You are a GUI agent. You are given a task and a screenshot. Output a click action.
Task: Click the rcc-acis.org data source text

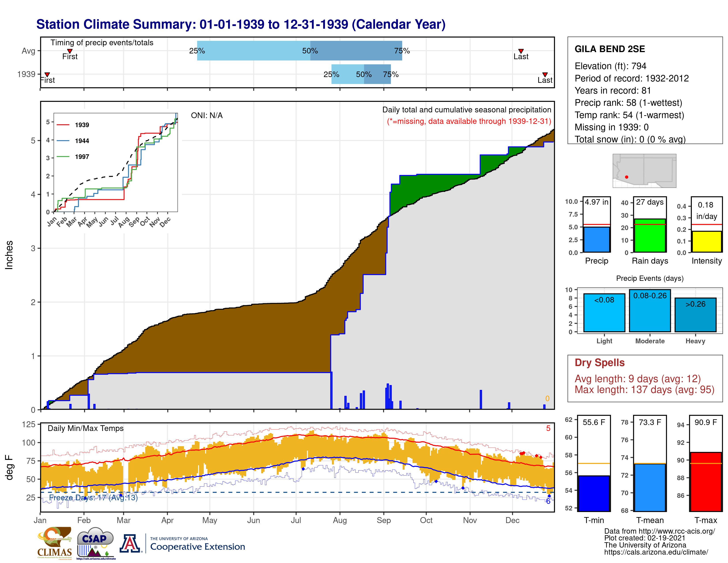[659, 531]
